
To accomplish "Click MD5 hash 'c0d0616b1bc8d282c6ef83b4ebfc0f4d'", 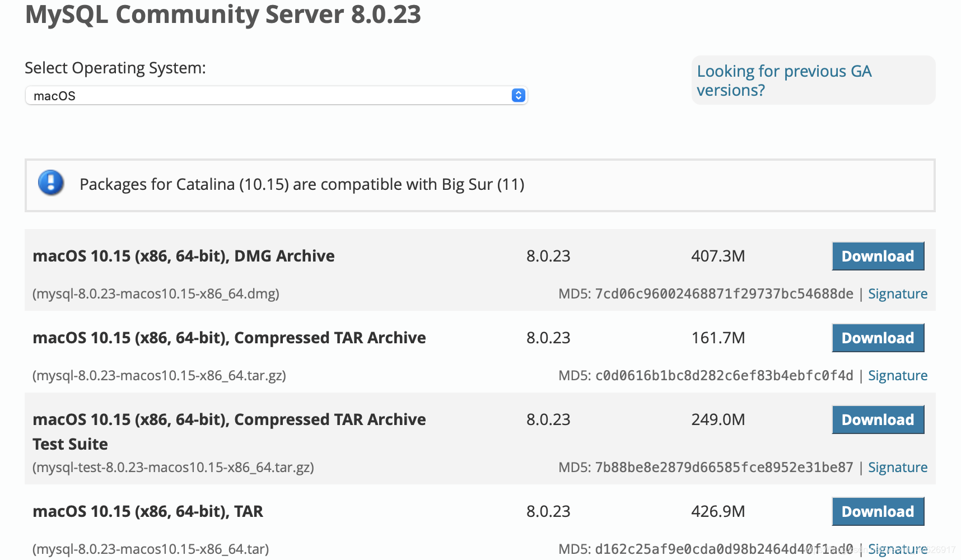I will click(724, 376).
